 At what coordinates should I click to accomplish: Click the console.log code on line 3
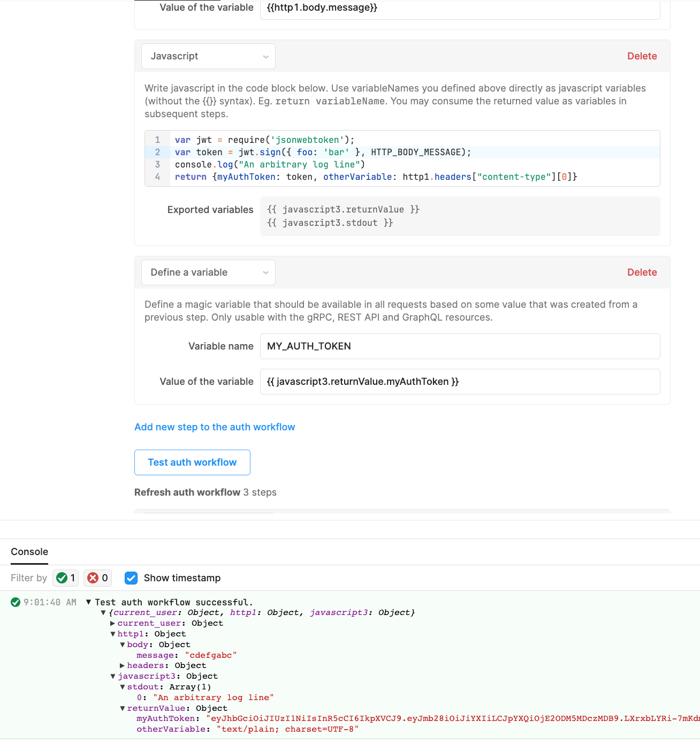(270, 164)
